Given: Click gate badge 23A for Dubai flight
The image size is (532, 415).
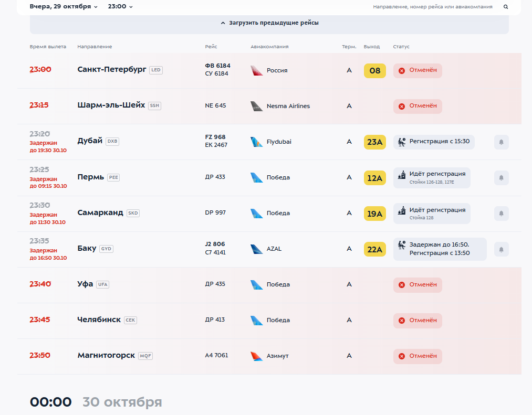Looking at the screenshot, I should 374,142.
